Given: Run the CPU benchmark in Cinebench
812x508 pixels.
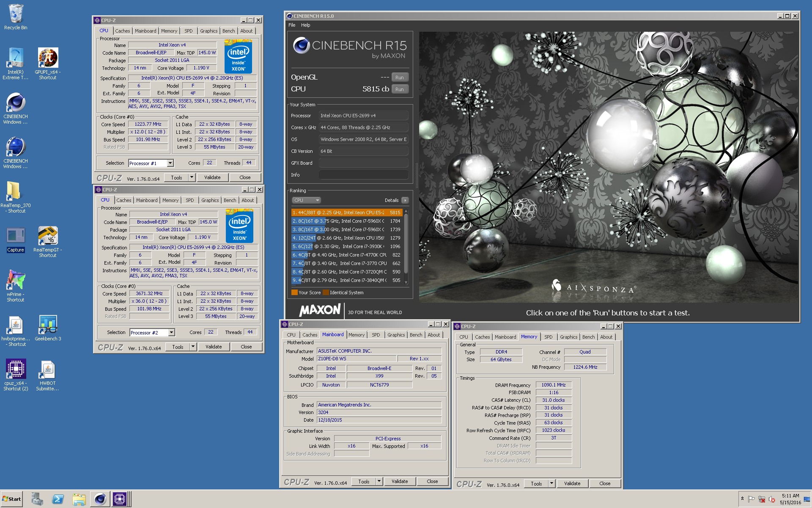Looking at the screenshot, I should pyautogui.click(x=399, y=89).
